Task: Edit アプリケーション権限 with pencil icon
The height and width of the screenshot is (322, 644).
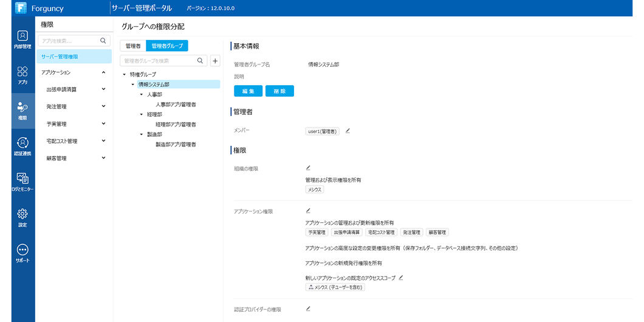Action: (308, 211)
